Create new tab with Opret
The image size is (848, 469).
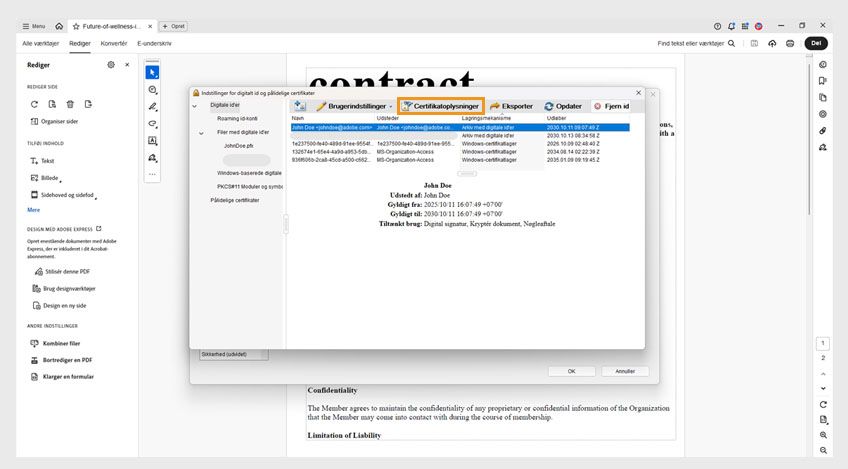(174, 26)
